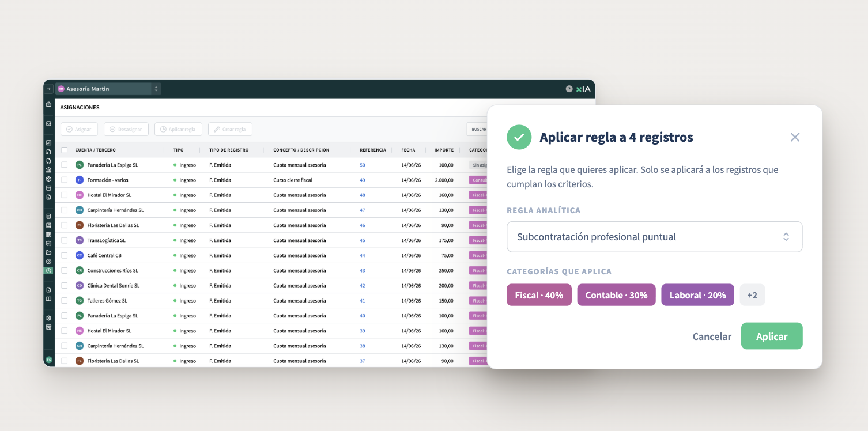Screen dimensions: 868x431
Task: Open the open-book icon in sidebar
Action: click(x=49, y=299)
